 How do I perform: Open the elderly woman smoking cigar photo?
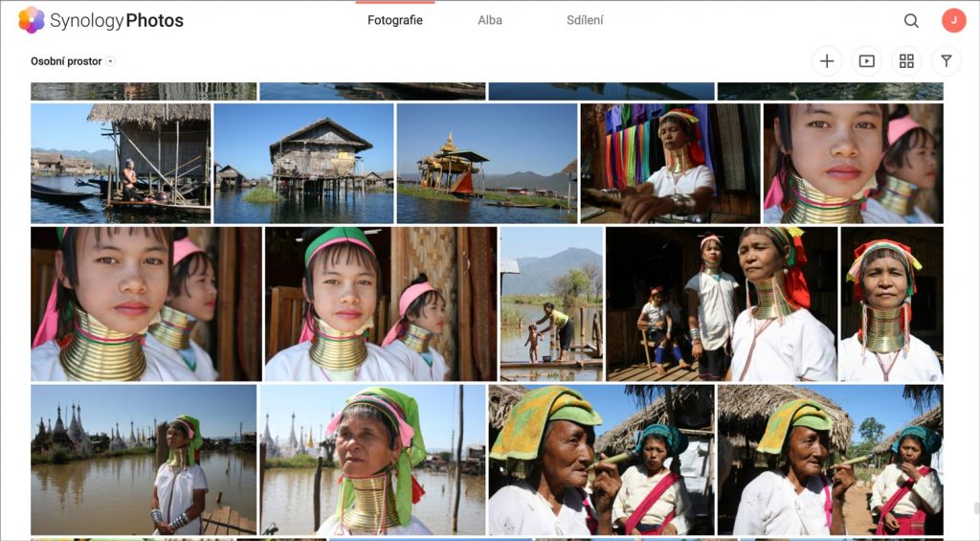pos(601,460)
